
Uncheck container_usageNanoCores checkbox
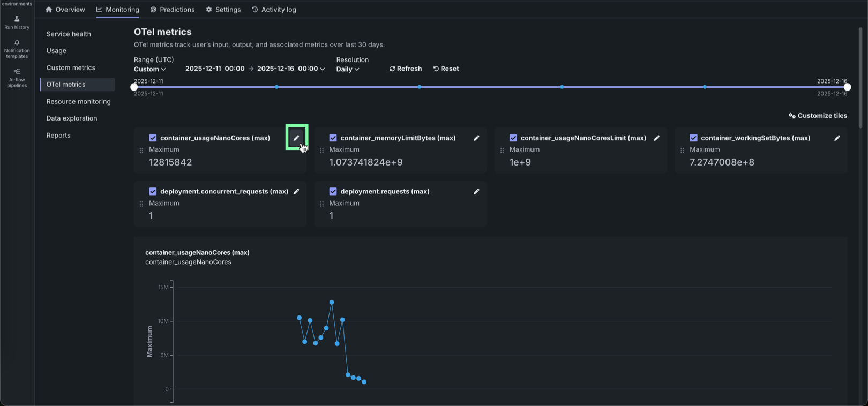[153, 138]
